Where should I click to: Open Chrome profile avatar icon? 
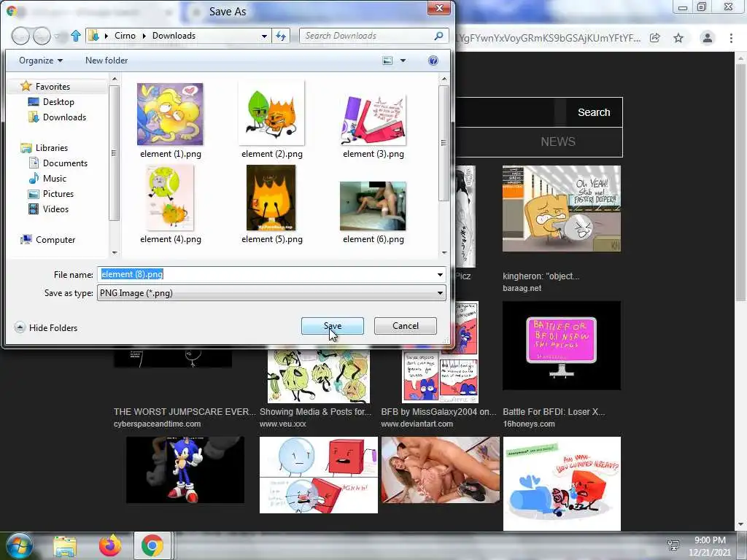pos(708,38)
